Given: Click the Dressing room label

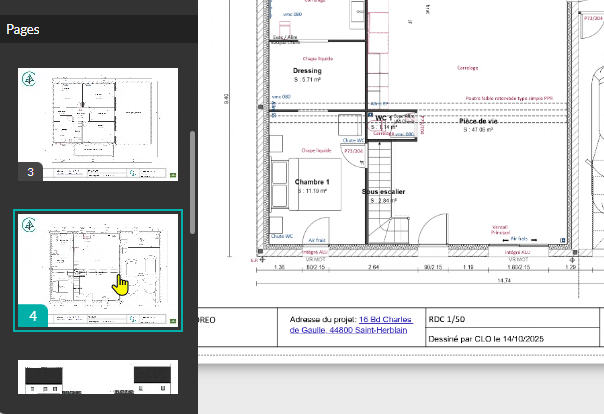Looking at the screenshot, I should pos(307,71).
